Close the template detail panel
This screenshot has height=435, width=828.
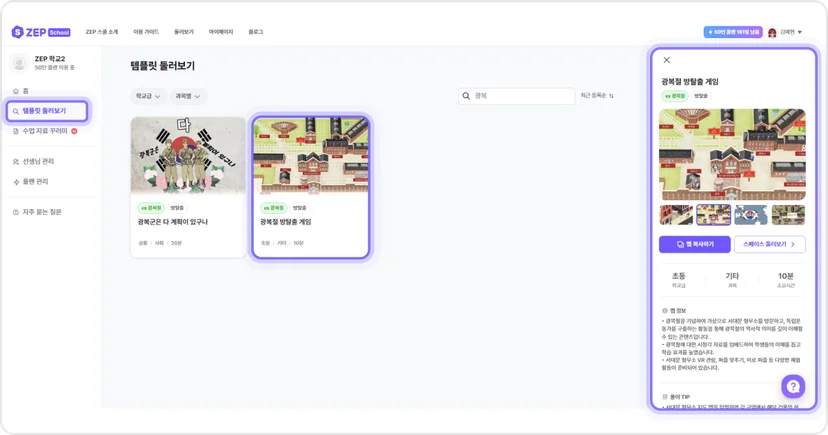[667, 60]
